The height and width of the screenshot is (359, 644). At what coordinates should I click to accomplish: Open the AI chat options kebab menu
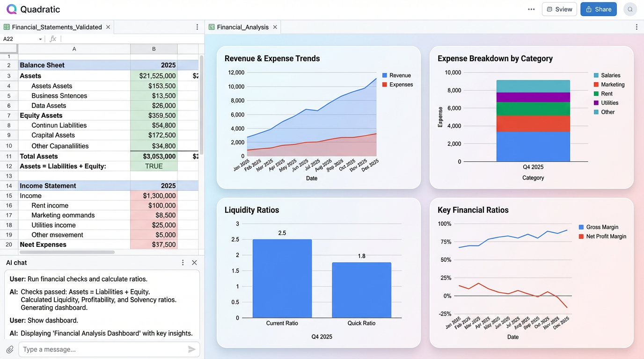(183, 263)
